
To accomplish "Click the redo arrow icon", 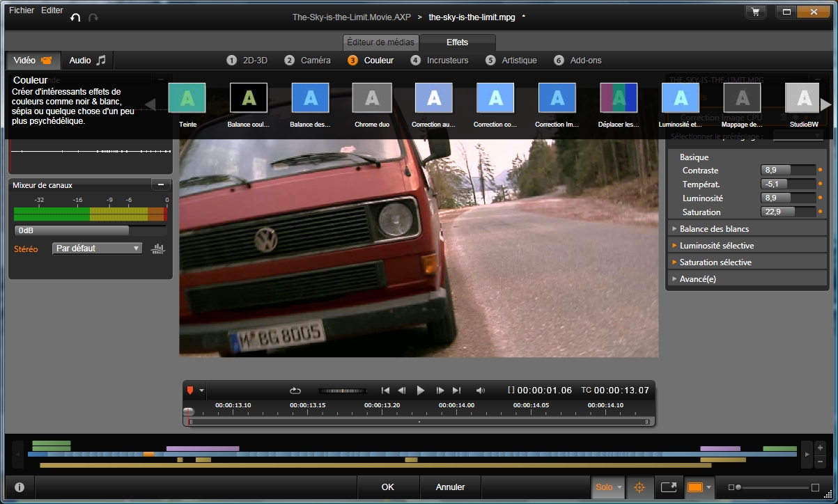I will coord(93,17).
